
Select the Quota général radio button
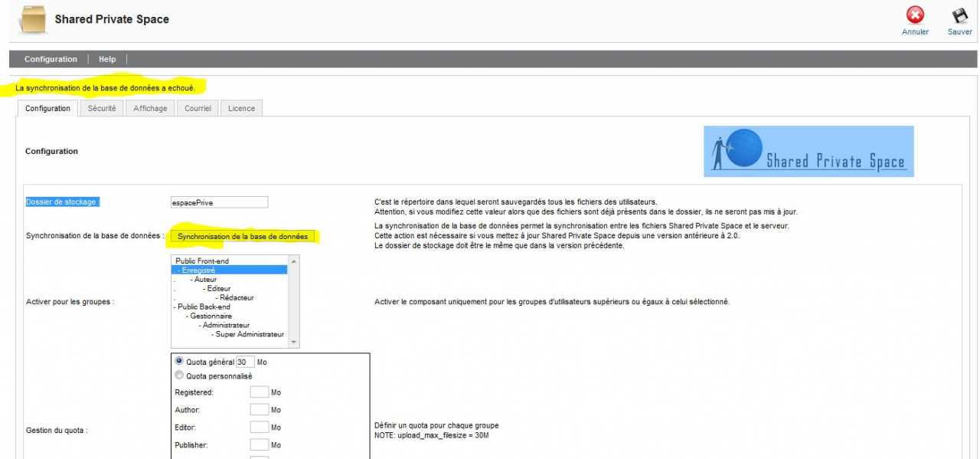tap(179, 361)
